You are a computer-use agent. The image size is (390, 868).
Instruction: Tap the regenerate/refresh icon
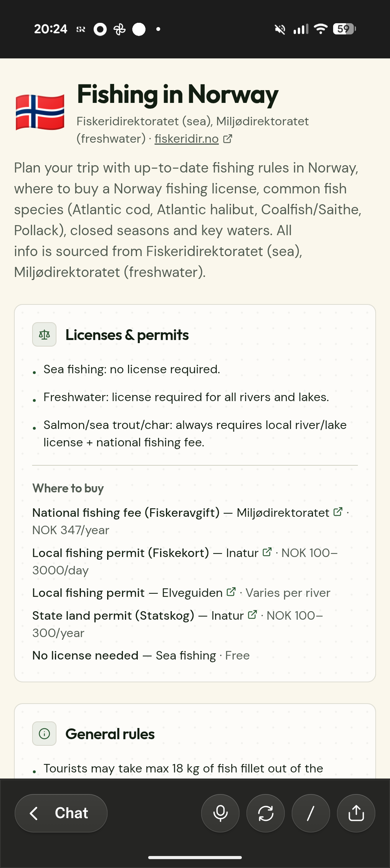click(x=265, y=813)
